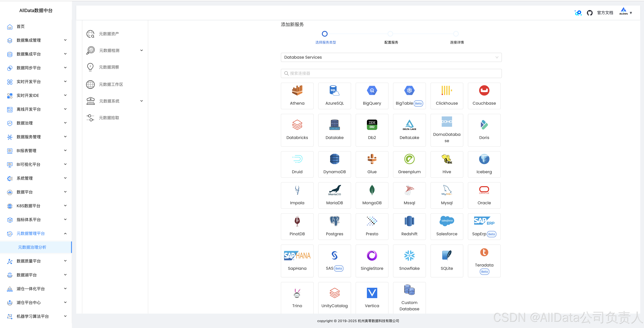Select the Custom Database connector icon
This screenshot has height=328, width=644.
(x=409, y=290)
